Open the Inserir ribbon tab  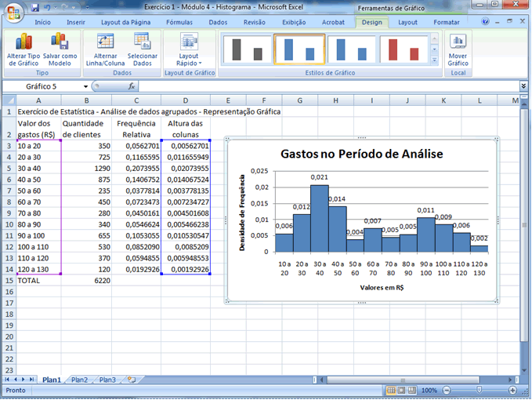76,23
